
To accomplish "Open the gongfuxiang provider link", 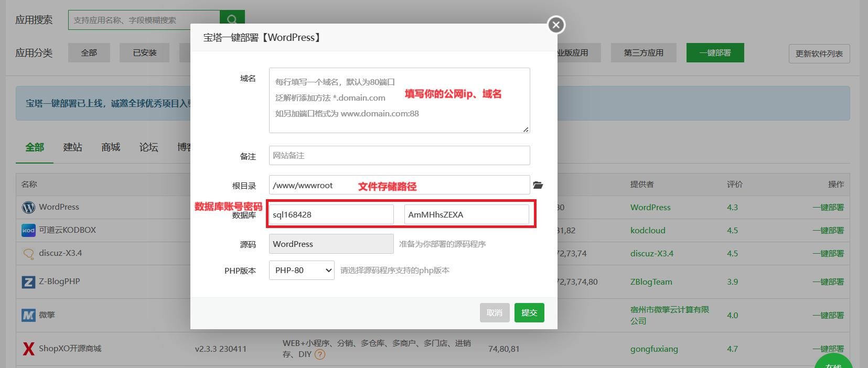I will click(654, 349).
